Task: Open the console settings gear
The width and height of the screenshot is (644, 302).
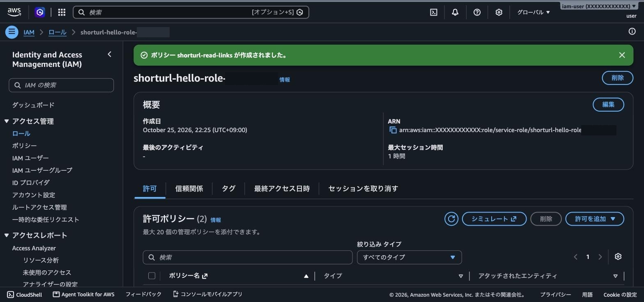Action: pyautogui.click(x=499, y=12)
